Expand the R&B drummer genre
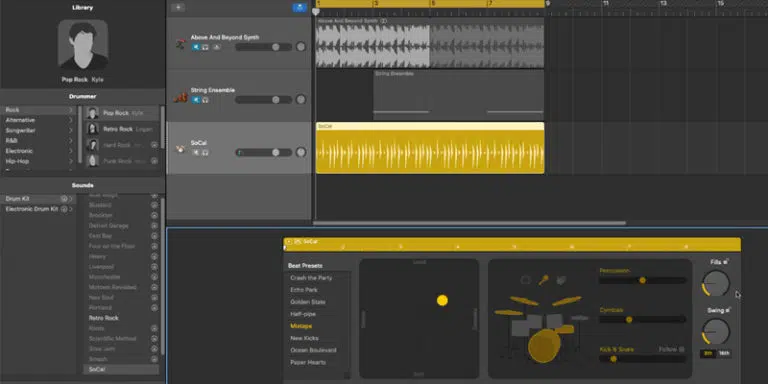Viewport: 768px width, 384px height. (x=71, y=141)
